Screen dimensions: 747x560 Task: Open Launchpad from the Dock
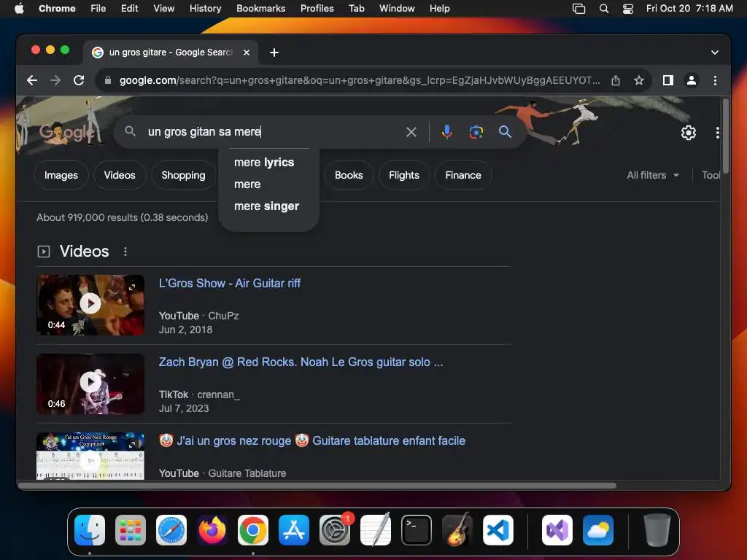coord(131,530)
